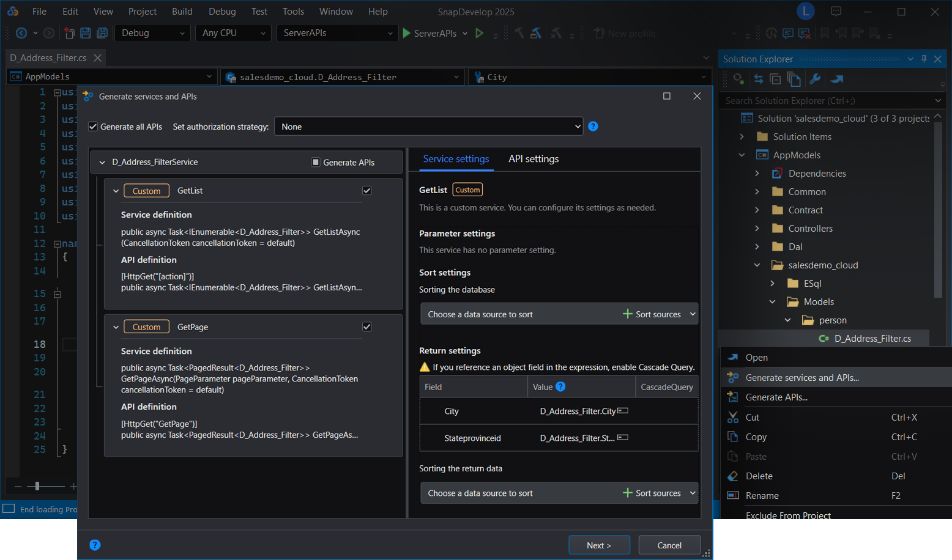
Task: Select Generate APIs... from the context menu
Action: pos(776,397)
